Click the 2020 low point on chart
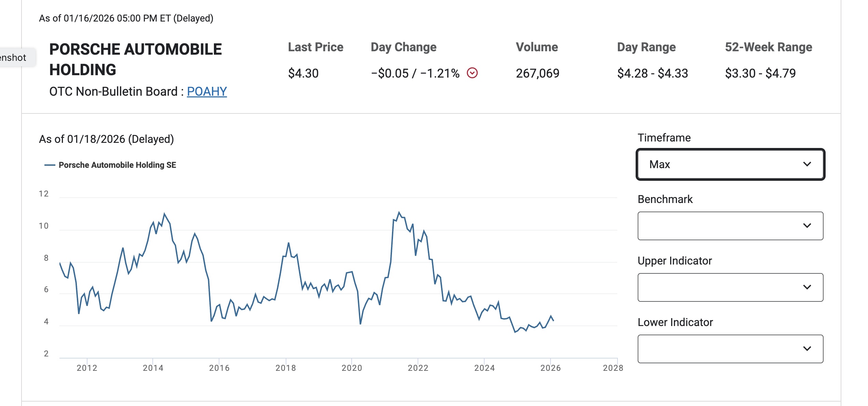 (361, 323)
